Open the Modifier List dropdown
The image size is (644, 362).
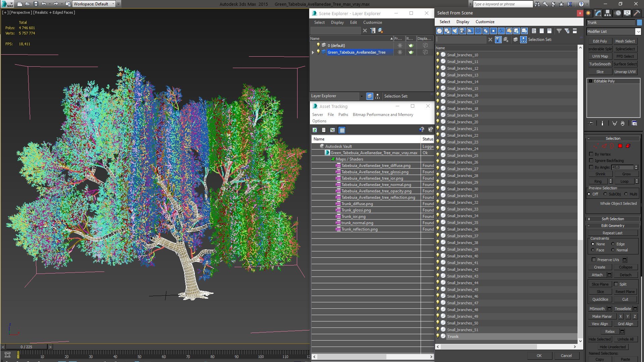point(638,32)
